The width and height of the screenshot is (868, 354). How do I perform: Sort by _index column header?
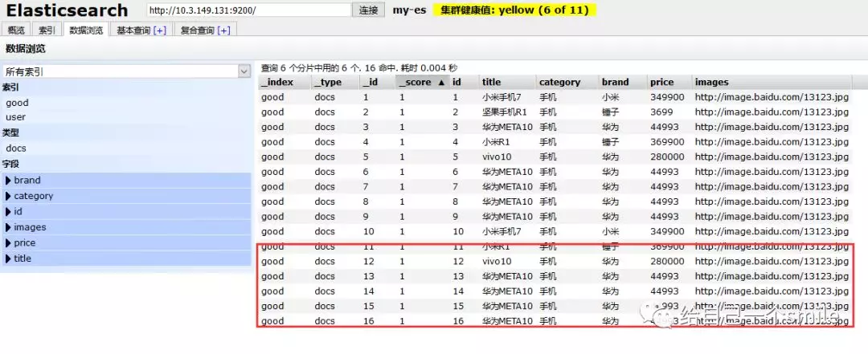[x=285, y=82]
